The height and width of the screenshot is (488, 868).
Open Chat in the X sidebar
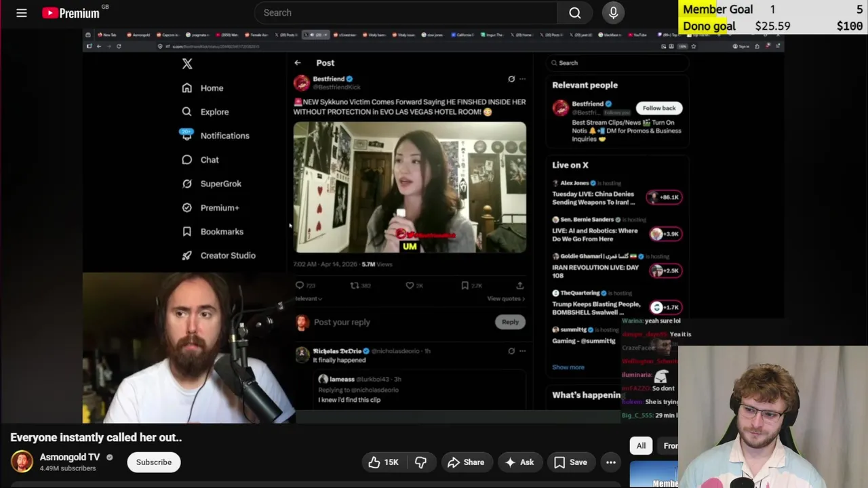click(x=201, y=160)
